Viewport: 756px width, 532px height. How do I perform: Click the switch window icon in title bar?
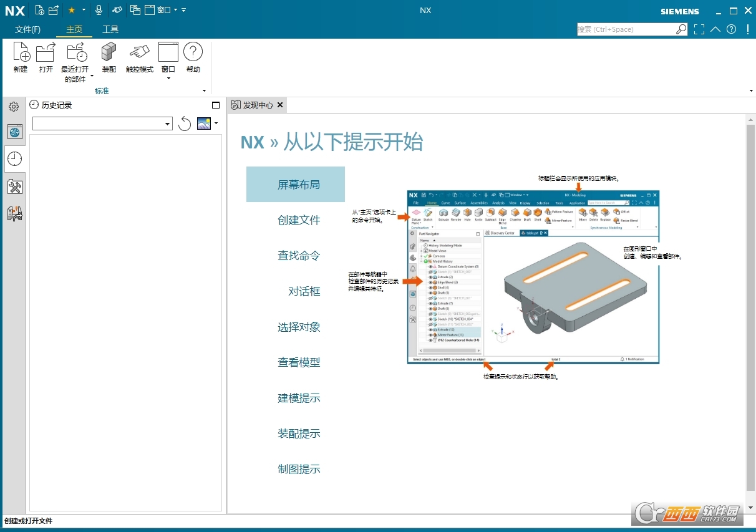[135, 10]
